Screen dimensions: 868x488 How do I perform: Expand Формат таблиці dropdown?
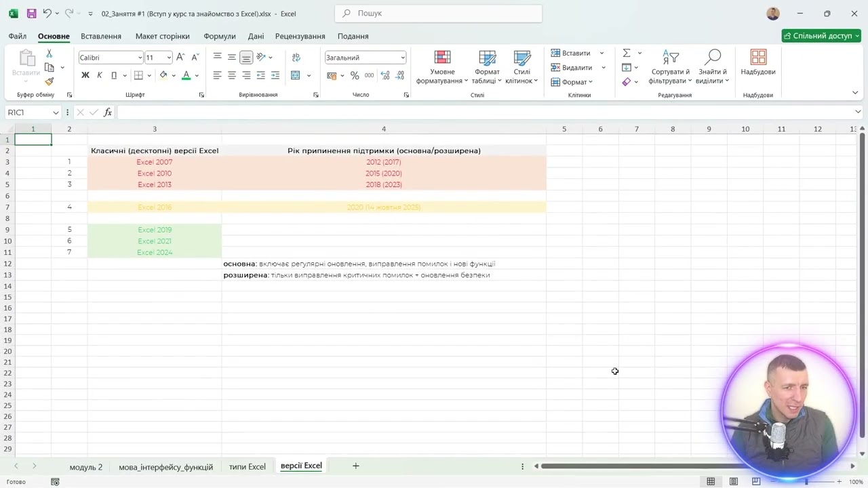click(487, 66)
